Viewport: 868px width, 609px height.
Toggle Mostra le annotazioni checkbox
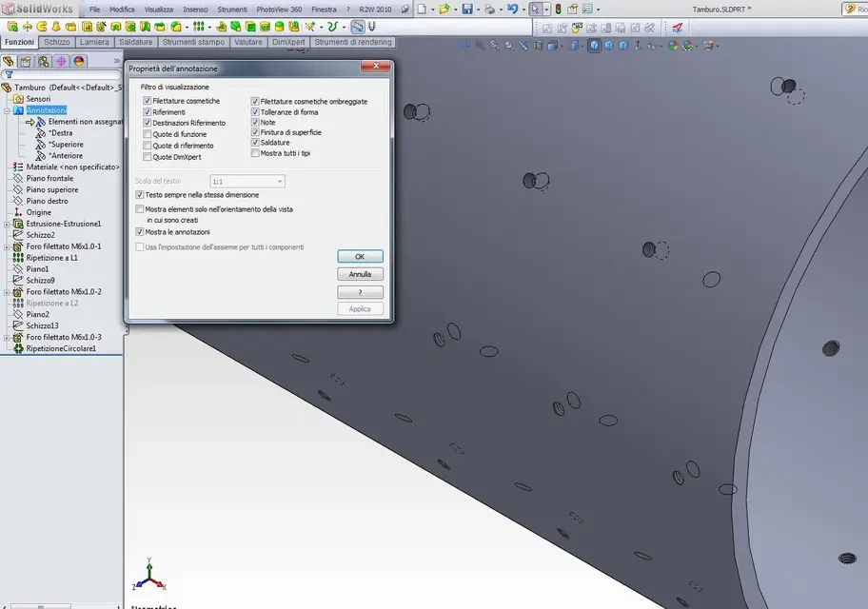pos(140,232)
